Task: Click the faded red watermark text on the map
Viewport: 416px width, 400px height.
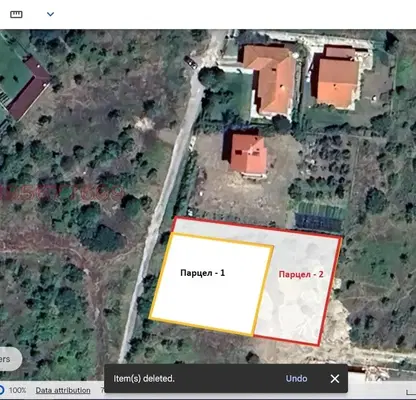Action: point(62,193)
